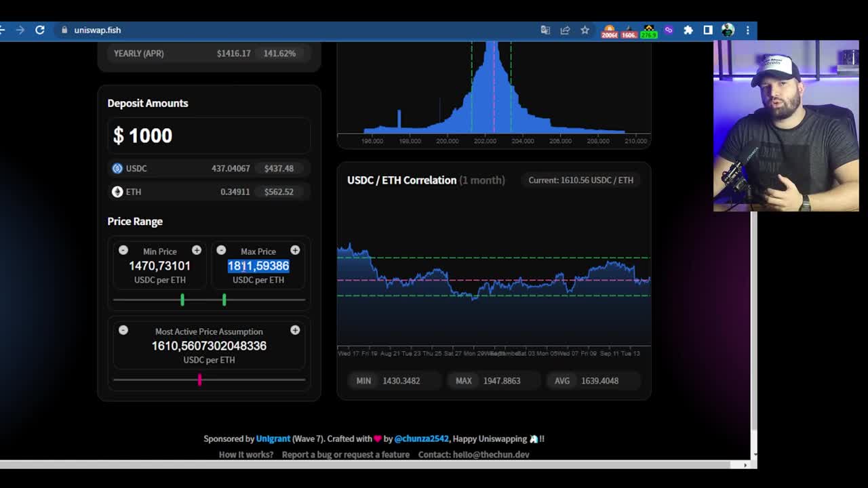The height and width of the screenshot is (488, 868).
Task: Open Report a bug or request a feature
Action: 346,454
